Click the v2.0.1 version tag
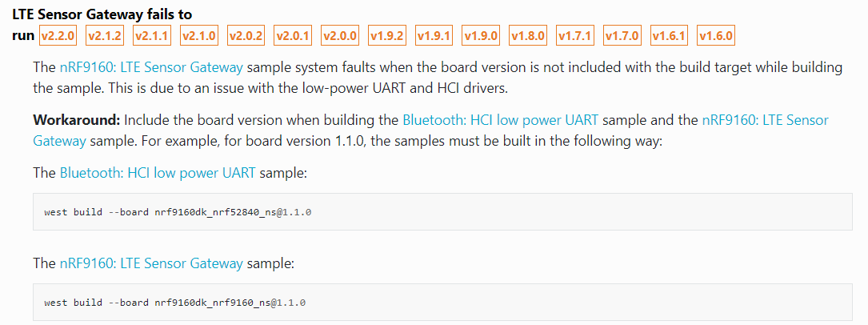Image resolution: width=868 pixels, height=325 pixels. 293,36
